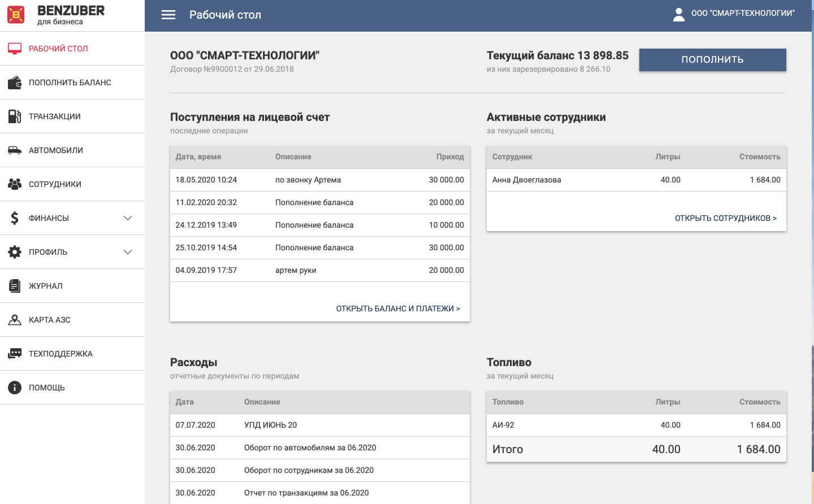The image size is (814, 504).
Task: Click the chat bubble Техподдержка icon
Action: (x=15, y=354)
